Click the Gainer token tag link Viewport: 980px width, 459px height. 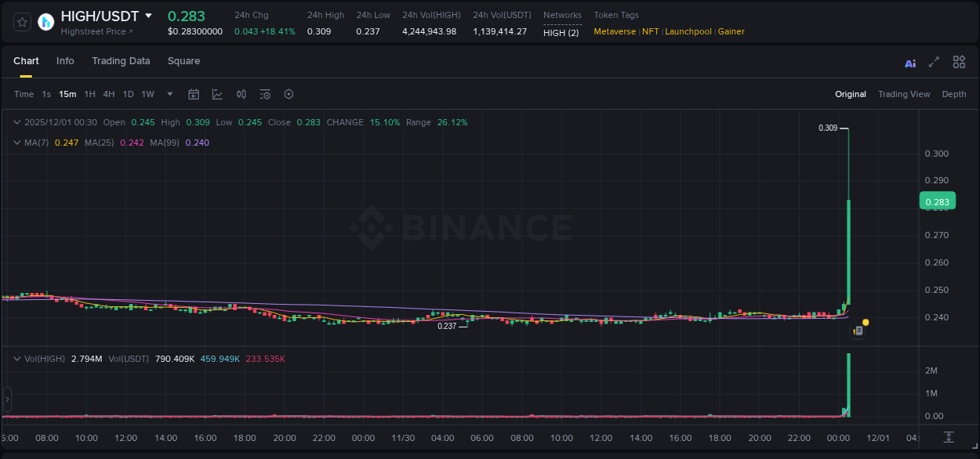coord(730,31)
